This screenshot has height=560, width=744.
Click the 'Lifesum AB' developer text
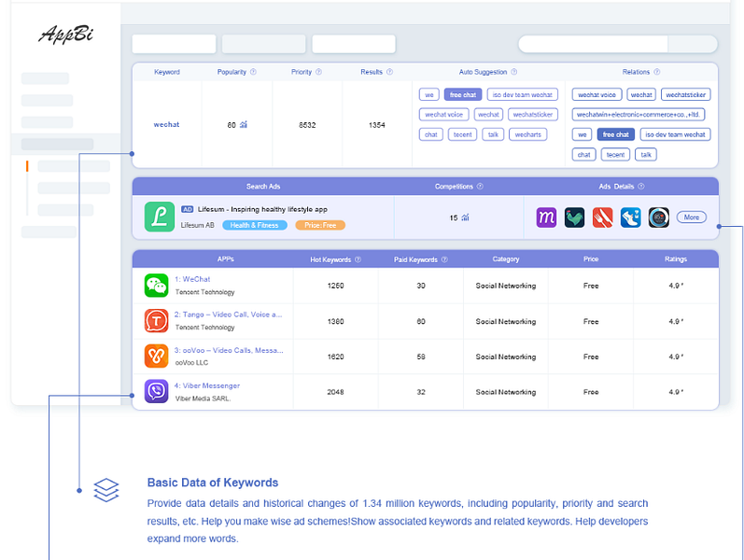pyautogui.click(x=197, y=225)
